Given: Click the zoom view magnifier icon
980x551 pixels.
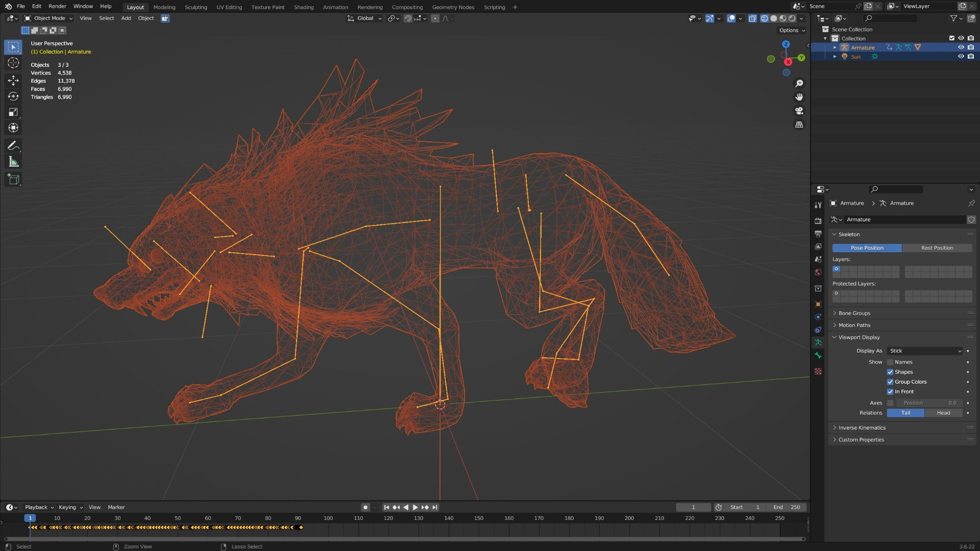Looking at the screenshot, I should pyautogui.click(x=799, y=83).
